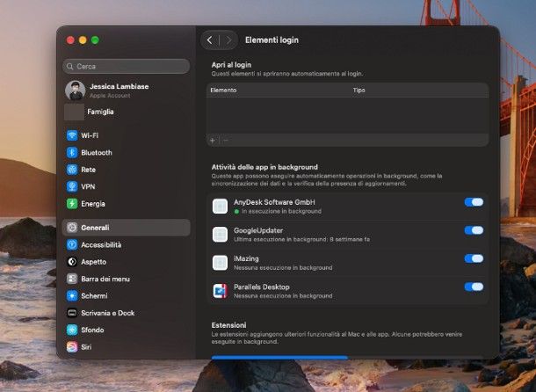The height and width of the screenshot is (392, 536).
Task: Turn off iMazing background toggle
Action: point(474,258)
